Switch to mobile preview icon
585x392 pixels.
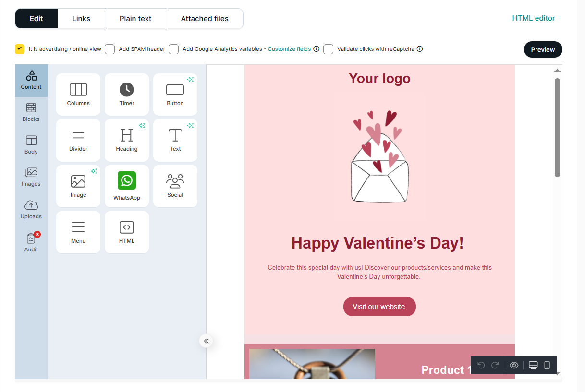(547, 366)
